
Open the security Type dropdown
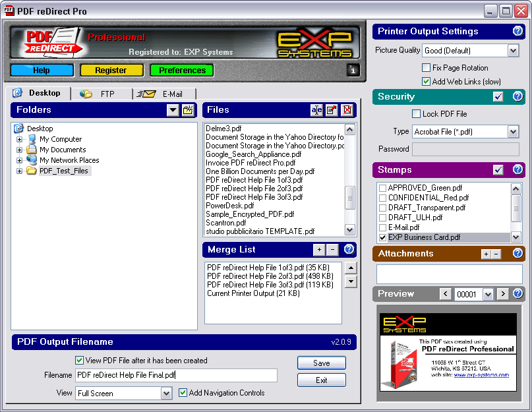(x=514, y=132)
